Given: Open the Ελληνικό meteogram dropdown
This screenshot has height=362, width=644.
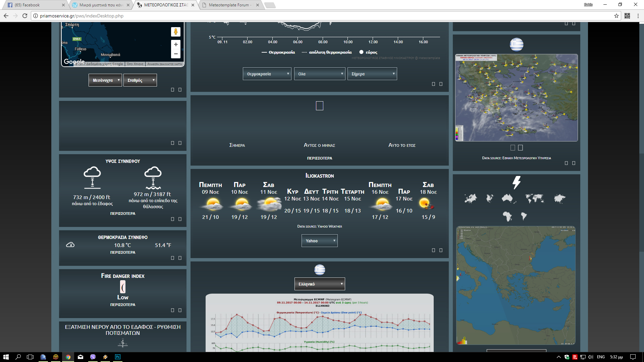Looking at the screenshot, I should [320, 284].
